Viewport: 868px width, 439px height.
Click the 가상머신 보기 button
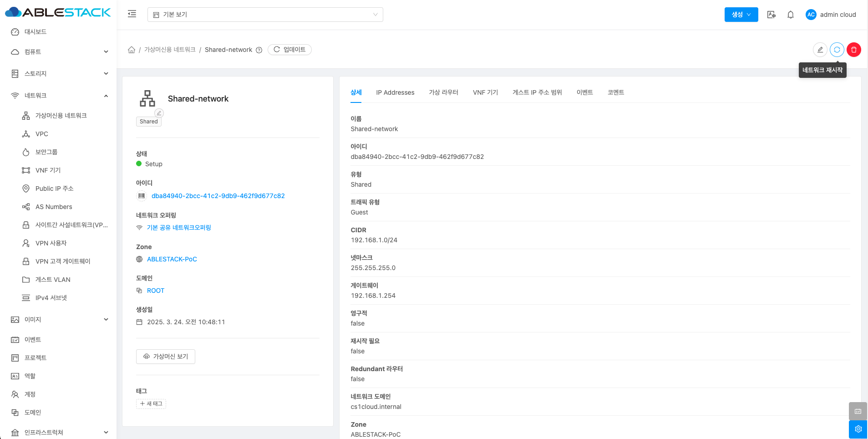166,357
